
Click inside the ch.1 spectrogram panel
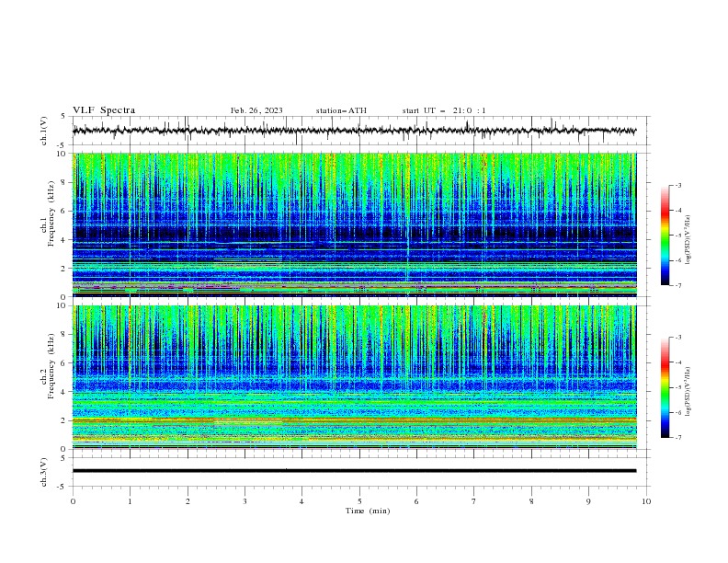click(354, 224)
